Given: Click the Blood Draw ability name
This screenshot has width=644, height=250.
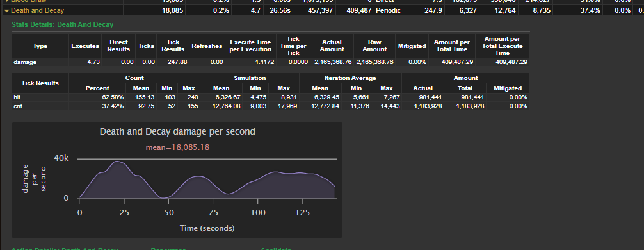Looking at the screenshot, I should pos(29,1).
